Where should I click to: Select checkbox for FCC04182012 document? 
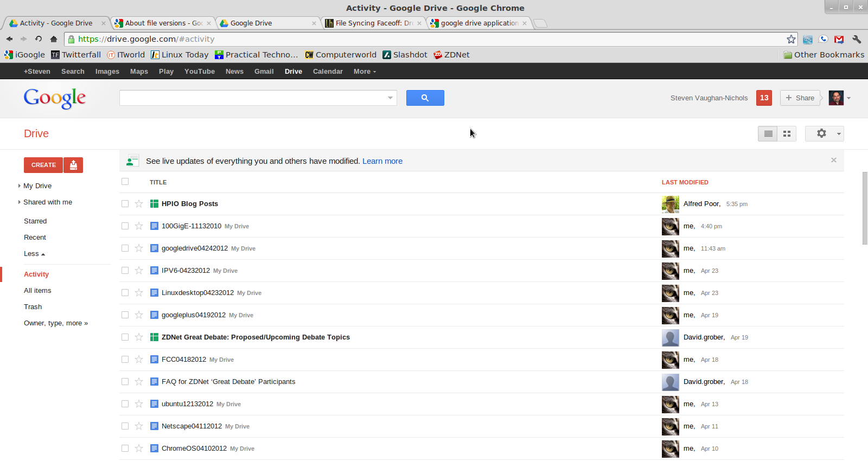(125, 360)
